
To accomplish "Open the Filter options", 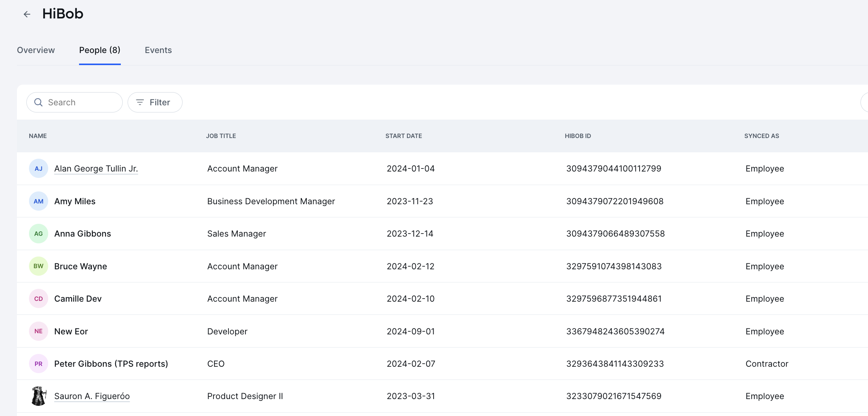I will [x=155, y=102].
